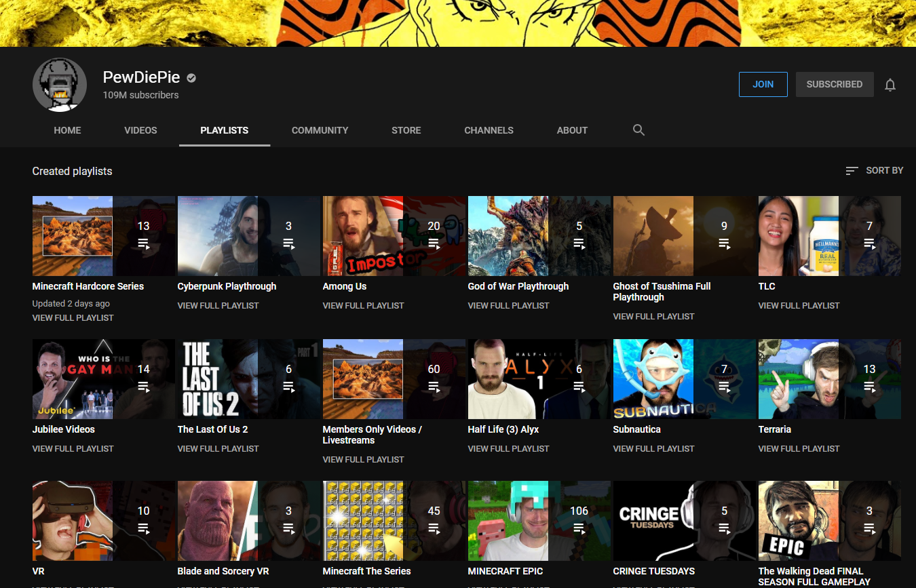Open the Ghost of Tsushima Full Playthrough title
Viewport: 916px width, 588px height.
(x=662, y=292)
